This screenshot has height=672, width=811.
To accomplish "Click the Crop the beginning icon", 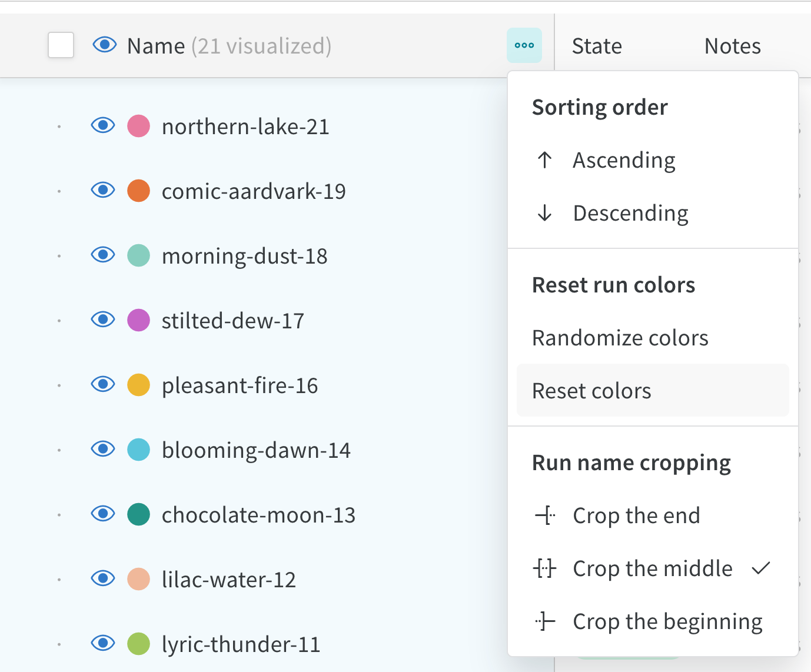I will click(544, 621).
